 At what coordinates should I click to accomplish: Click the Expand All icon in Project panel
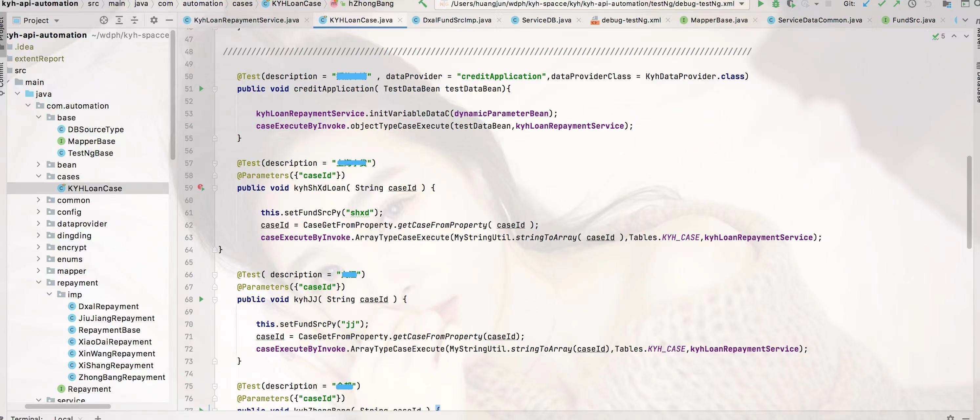[x=119, y=20]
